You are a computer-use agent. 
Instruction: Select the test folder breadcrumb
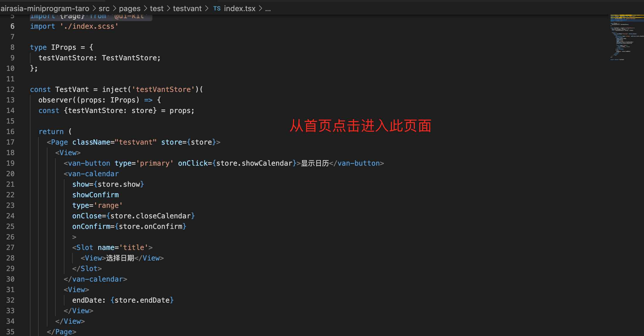[x=156, y=8]
